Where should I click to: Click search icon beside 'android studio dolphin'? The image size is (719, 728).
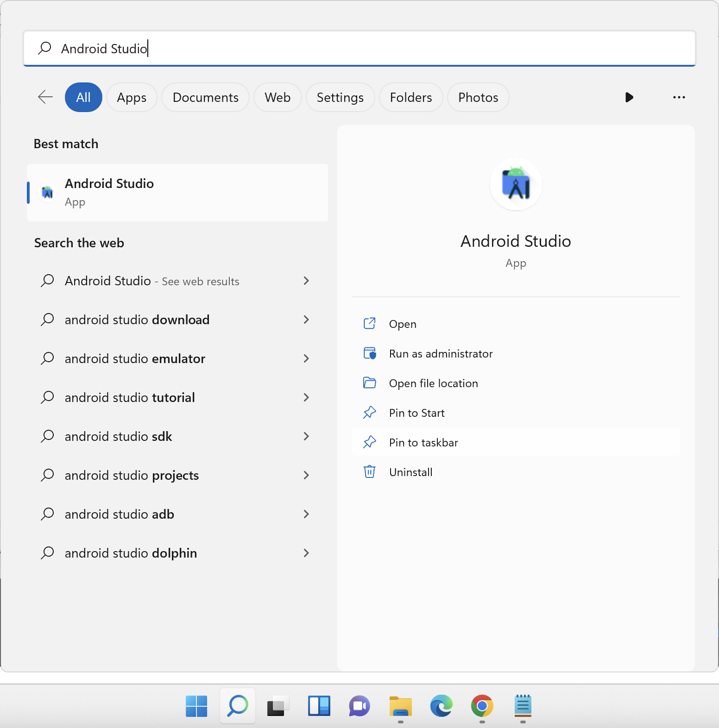point(47,553)
